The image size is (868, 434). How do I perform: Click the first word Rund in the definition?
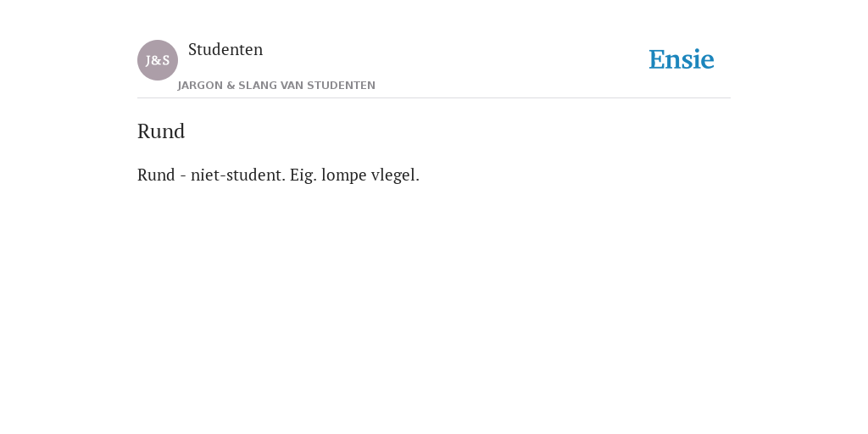[156, 175]
